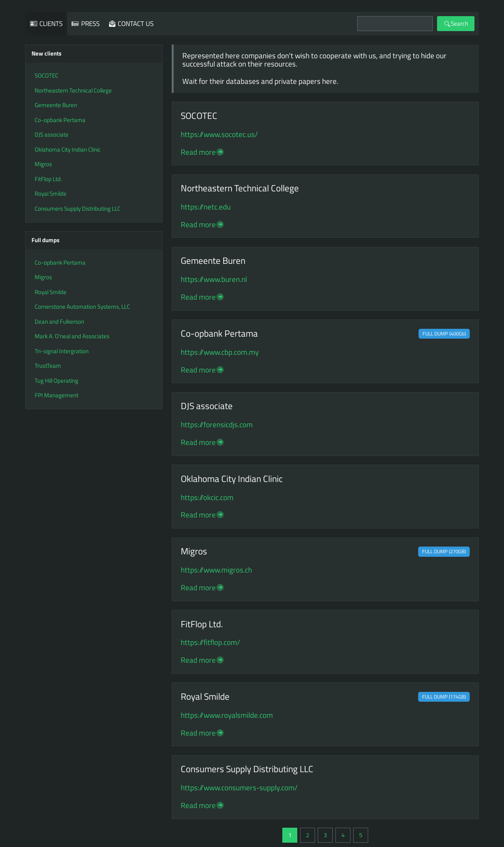Open the https://netc.edu link
The image size is (504, 847).
(x=206, y=207)
